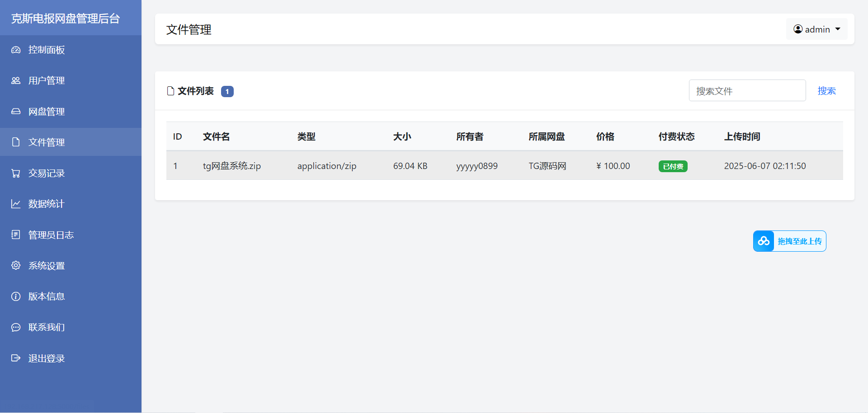The image size is (868, 413).
Task: Click the cloud upload icon on 拖拽至此上传
Action: click(x=764, y=241)
